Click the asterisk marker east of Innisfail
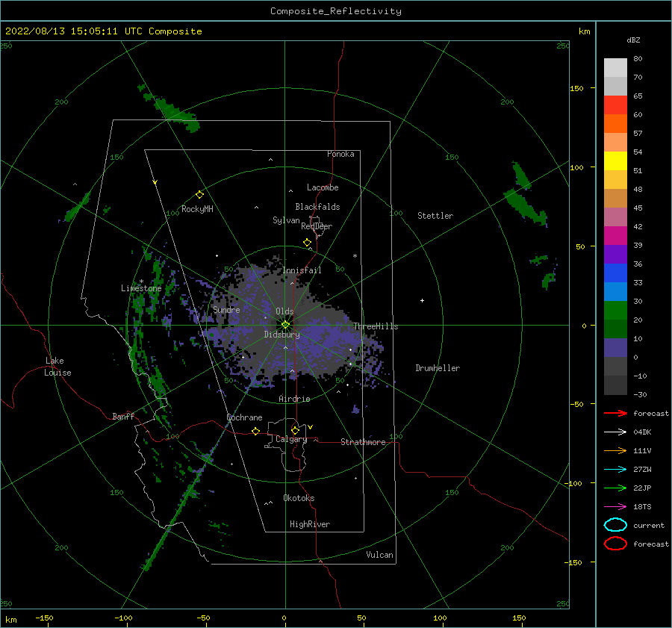Viewport: 672px width, 628px height. click(x=355, y=256)
